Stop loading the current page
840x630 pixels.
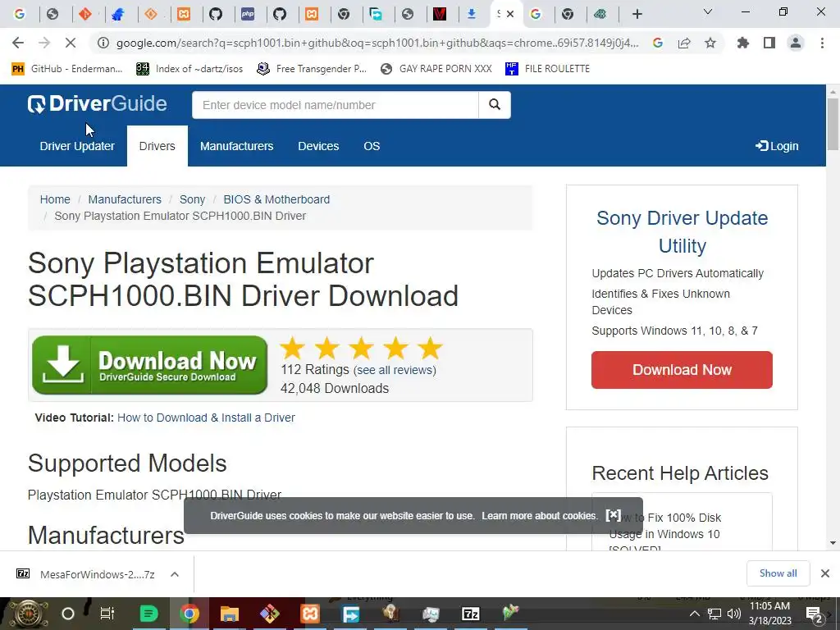click(71, 43)
